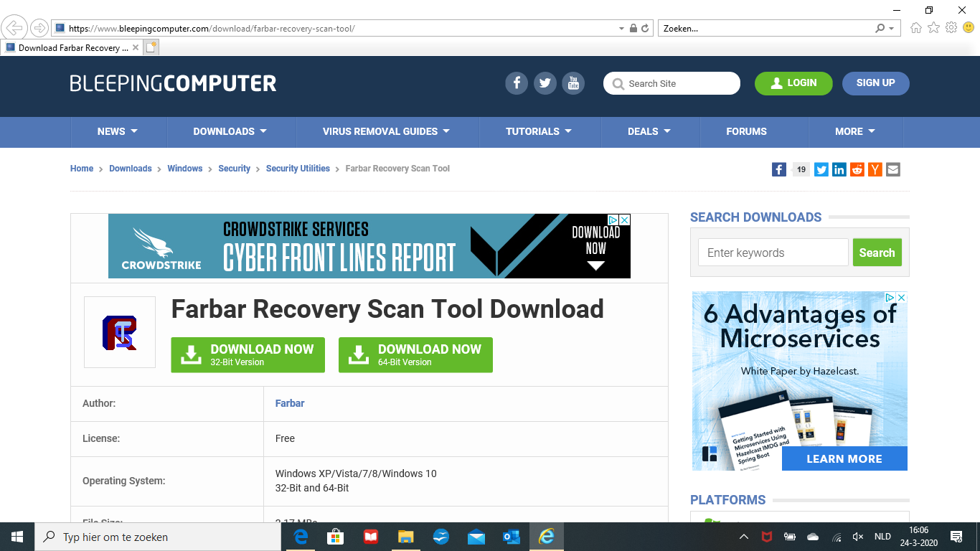
Task: Share page on Reddit
Action: point(857,169)
